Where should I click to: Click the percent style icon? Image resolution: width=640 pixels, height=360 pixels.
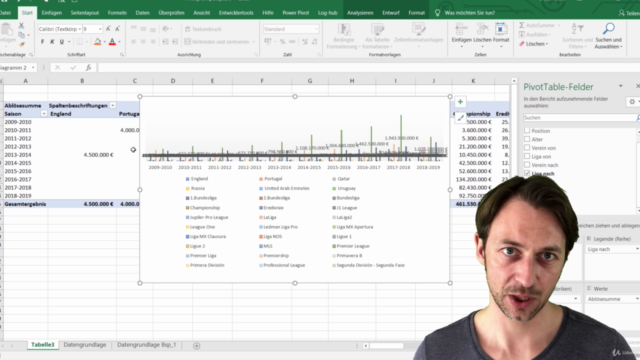pos(282,42)
